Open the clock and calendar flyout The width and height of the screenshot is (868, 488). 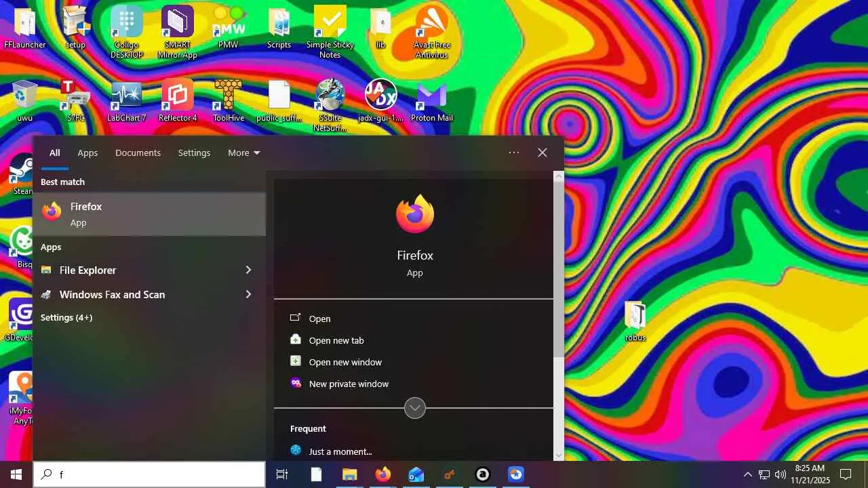coord(810,474)
